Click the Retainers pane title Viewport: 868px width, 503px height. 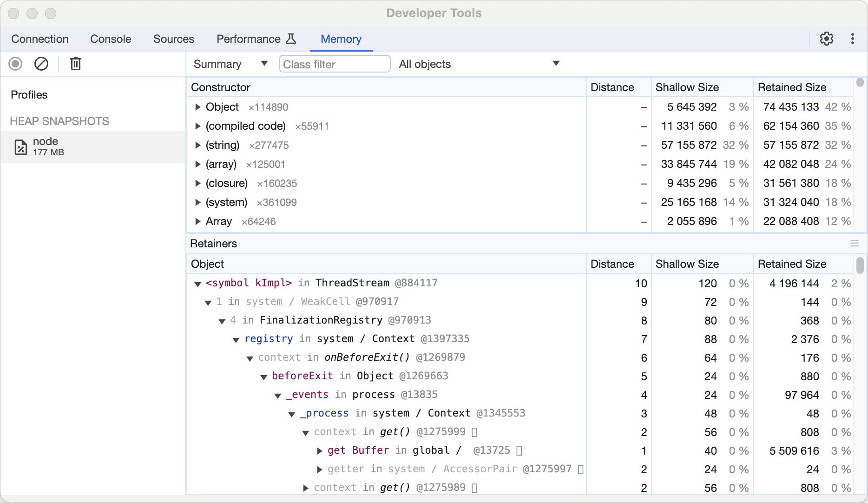[214, 244]
